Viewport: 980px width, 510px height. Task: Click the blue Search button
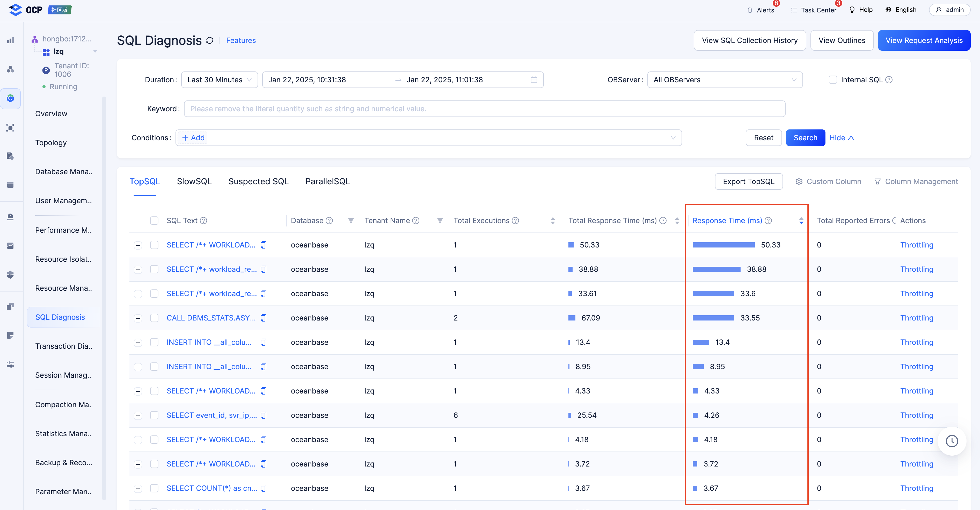click(x=805, y=138)
